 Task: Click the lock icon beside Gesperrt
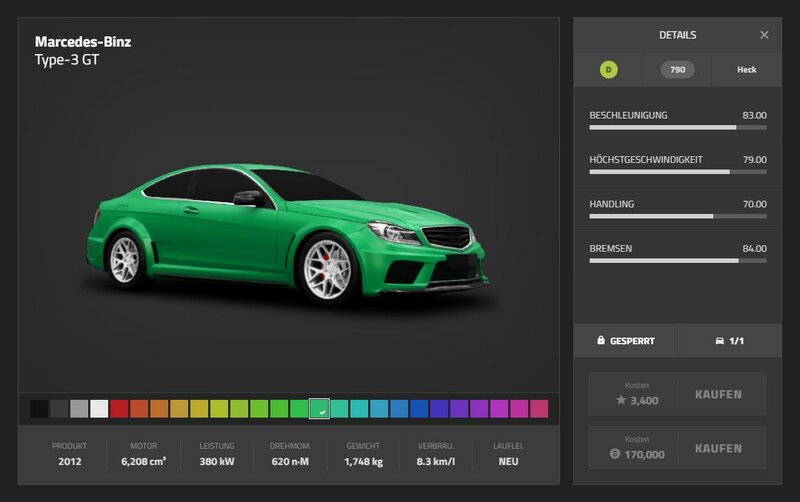(x=601, y=341)
